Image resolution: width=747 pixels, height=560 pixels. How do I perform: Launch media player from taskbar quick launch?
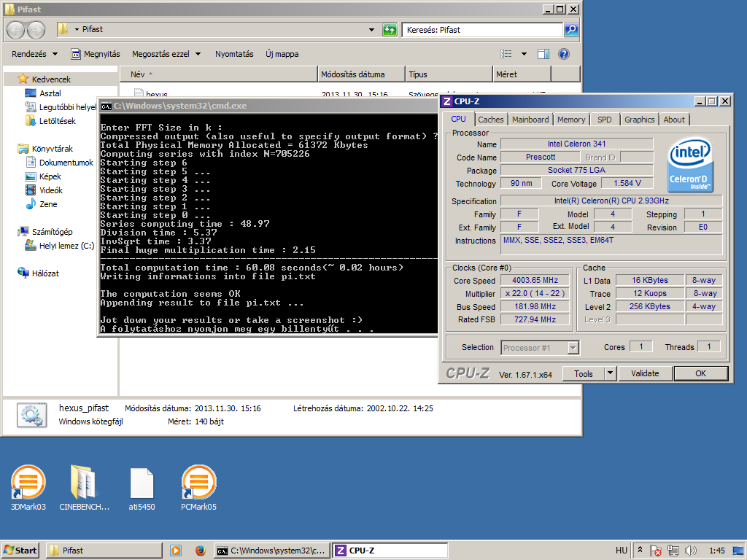tap(176, 551)
